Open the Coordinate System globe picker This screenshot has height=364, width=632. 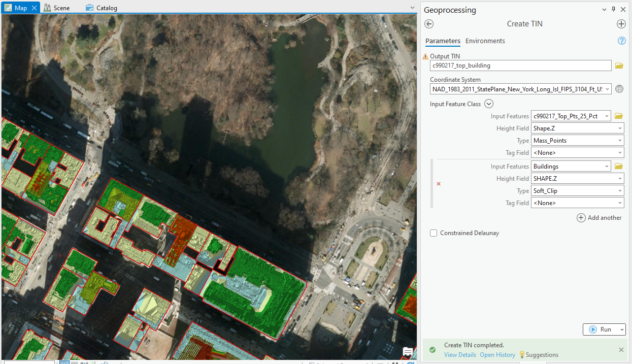point(619,89)
